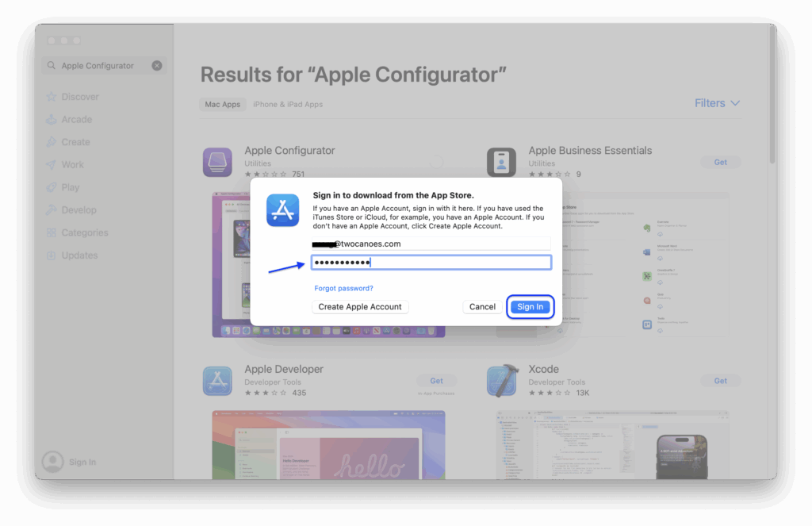Click the search field magnifier icon
812x526 pixels.
coord(52,65)
